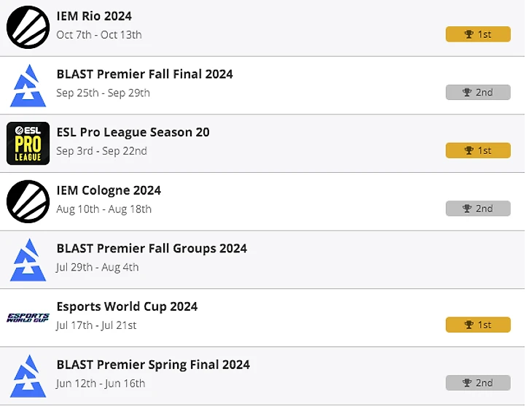Click the IEM Rio 2024 event logo

click(28, 27)
